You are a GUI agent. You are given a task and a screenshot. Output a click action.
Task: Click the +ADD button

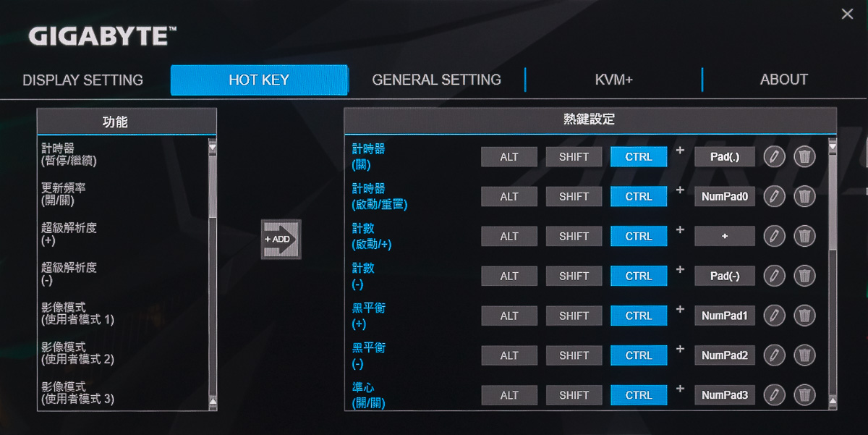[281, 239]
